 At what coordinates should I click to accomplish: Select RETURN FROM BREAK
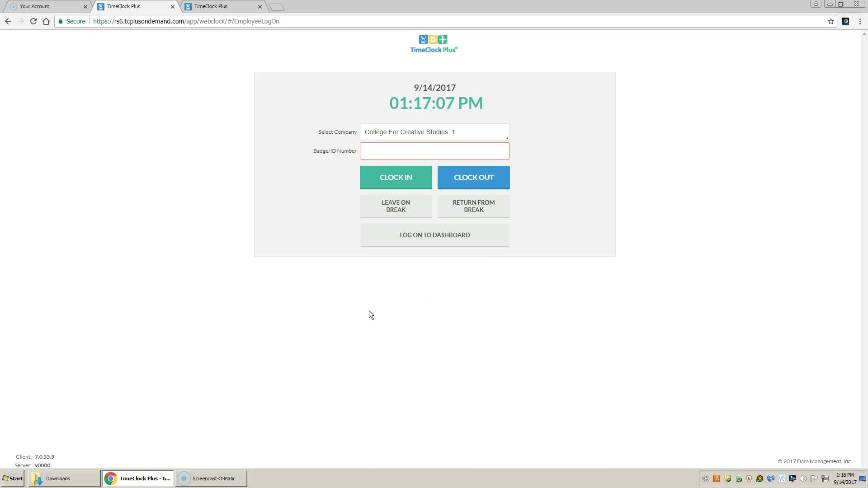[x=473, y=206]
